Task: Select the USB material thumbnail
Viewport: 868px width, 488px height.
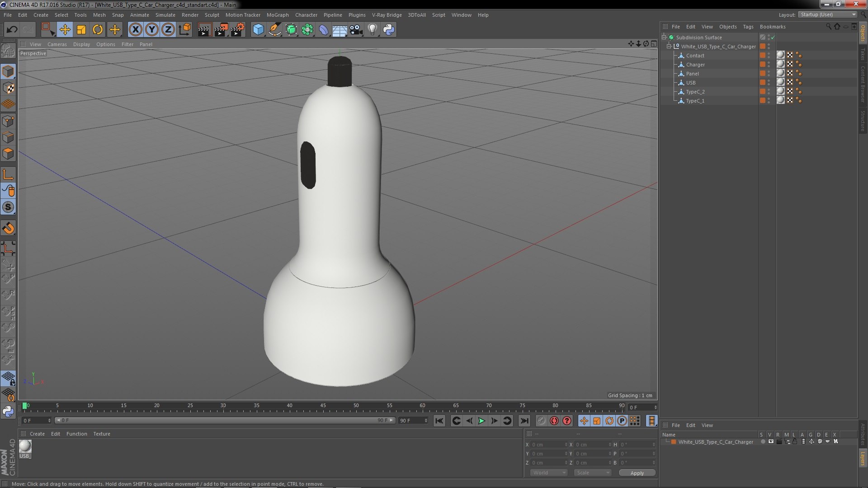Action: tap(25, 446)
